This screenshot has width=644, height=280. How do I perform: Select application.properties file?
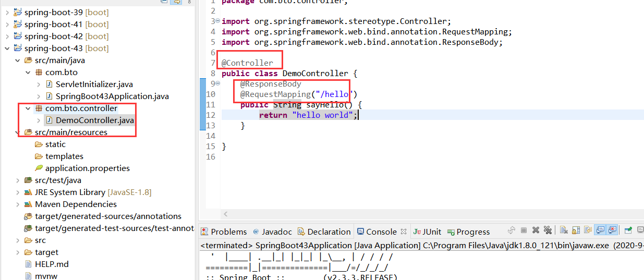[87, 168]
